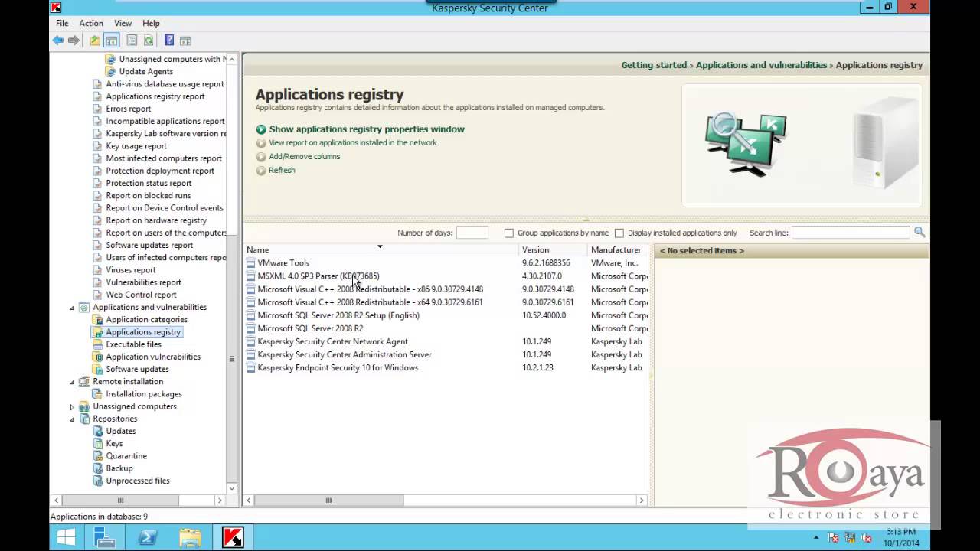Click the VMware Tools row icon
Viewport: 980px width, 551px height.
tap(251, 263)
